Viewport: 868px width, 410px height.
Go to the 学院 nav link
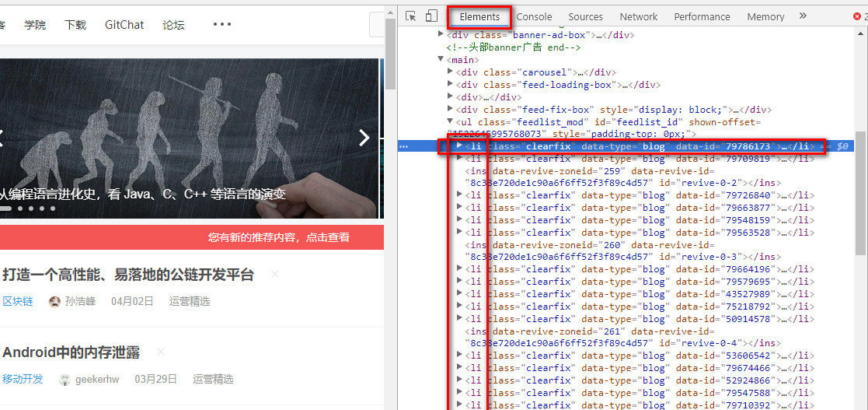(36, 25)
